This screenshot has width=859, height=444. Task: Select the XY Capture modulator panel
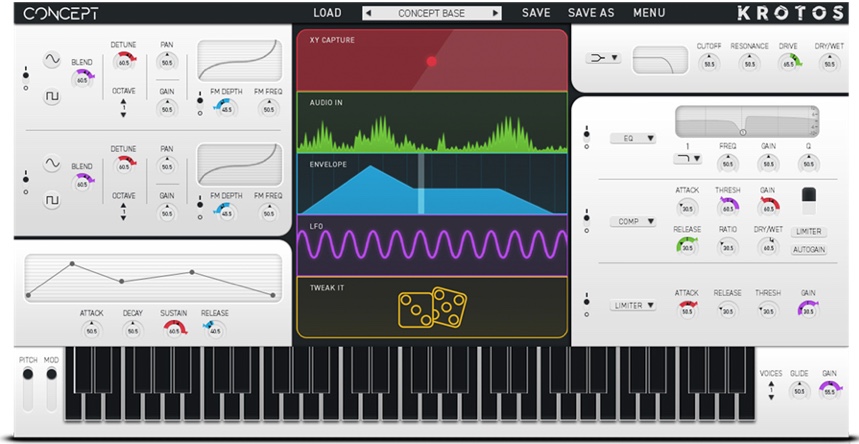pos(432,60)
